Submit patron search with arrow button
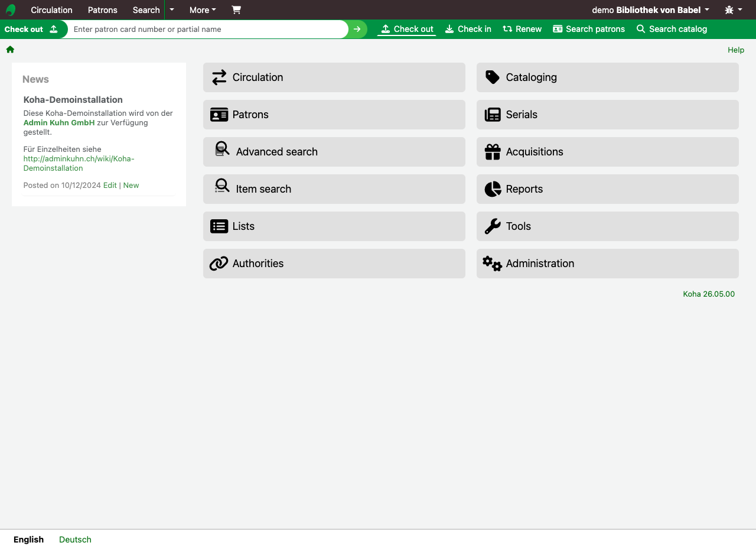 pyautogui.click(x=357, y=29)
